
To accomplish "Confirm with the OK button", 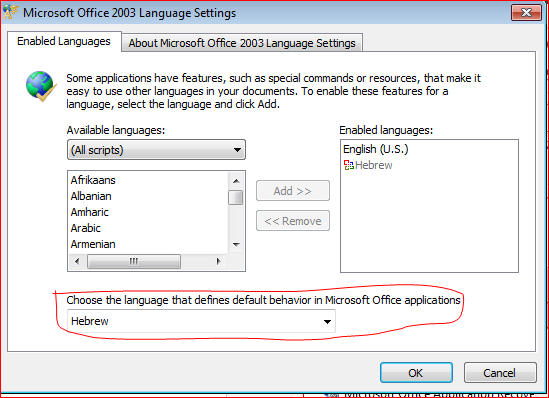I will tap(416, 373).
